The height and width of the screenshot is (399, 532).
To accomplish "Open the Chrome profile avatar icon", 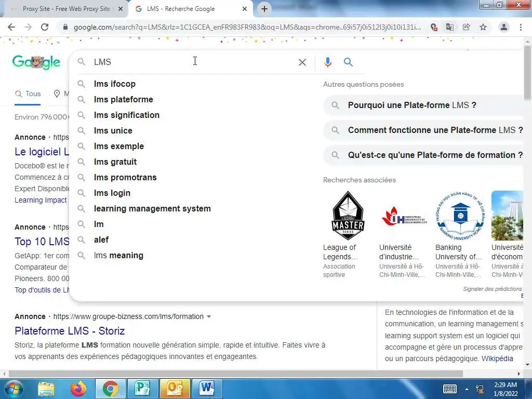I will point(504,27).
